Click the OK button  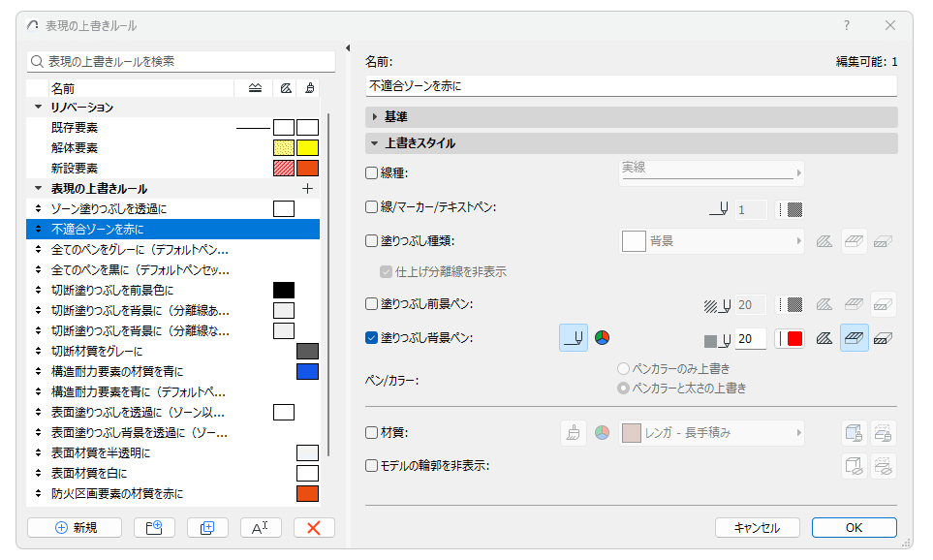tap(853, 527)
